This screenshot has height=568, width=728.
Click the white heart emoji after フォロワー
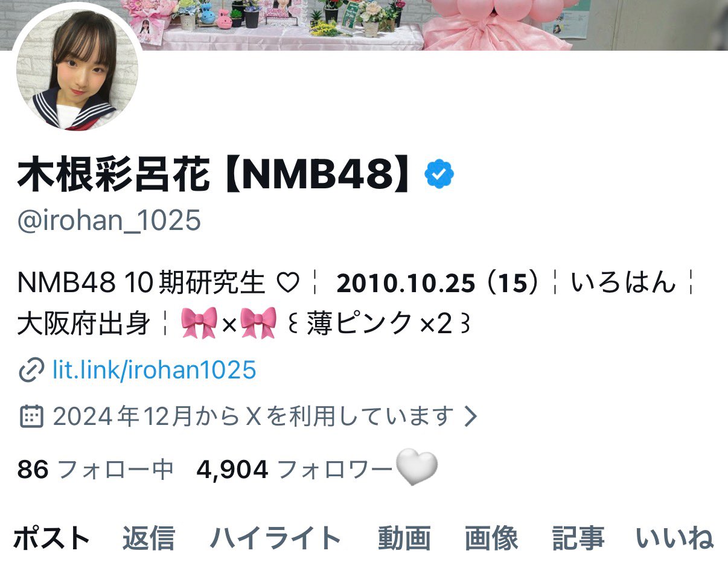(x=416, y=468)
